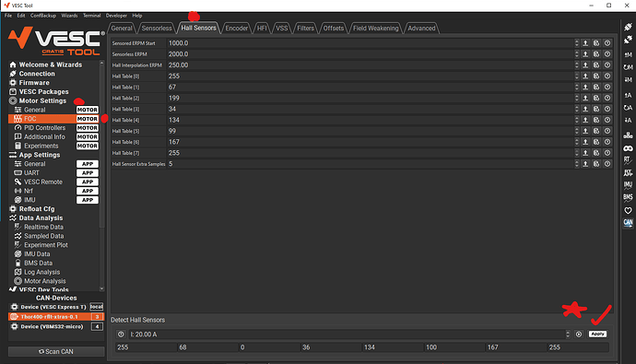
Task: Select Device (VBMS32-micro) CAN device
Action: [56, 326]
